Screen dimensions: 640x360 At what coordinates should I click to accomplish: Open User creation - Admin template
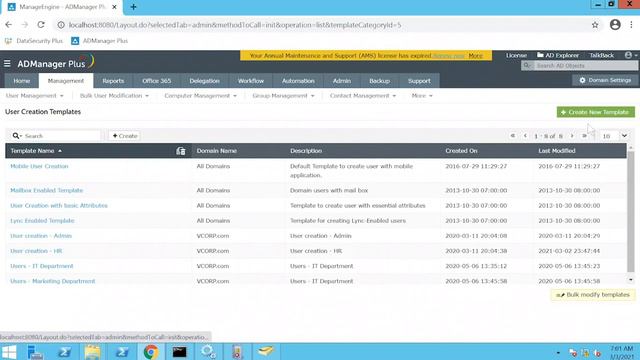pos(41,236)
